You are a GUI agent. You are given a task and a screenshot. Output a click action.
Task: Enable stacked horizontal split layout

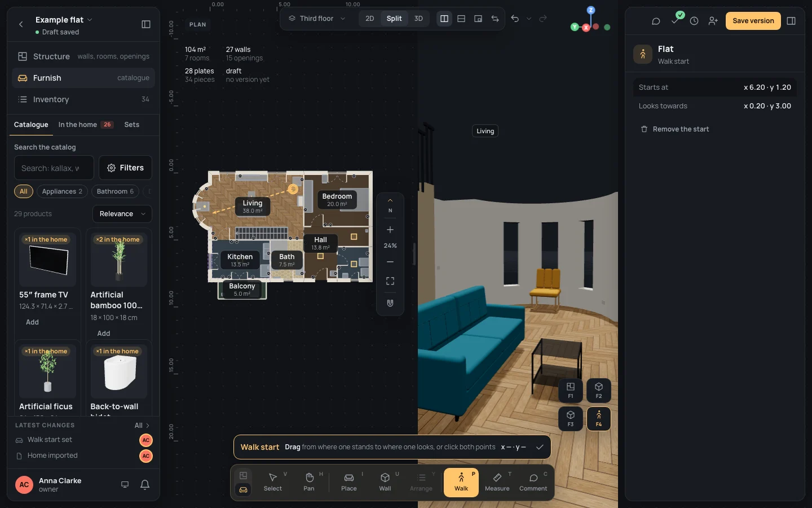tap(461, 19)
